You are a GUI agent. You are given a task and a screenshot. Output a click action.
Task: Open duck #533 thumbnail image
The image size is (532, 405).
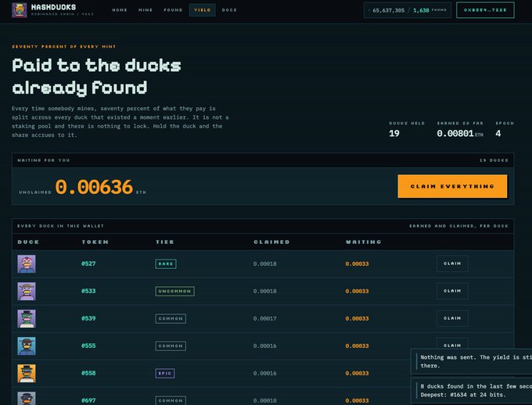point(27,292)
